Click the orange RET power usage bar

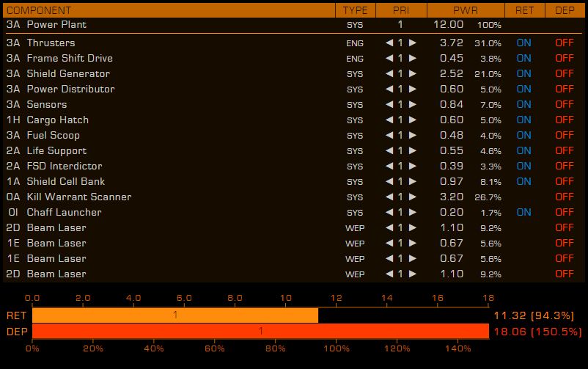pos(175,315)
